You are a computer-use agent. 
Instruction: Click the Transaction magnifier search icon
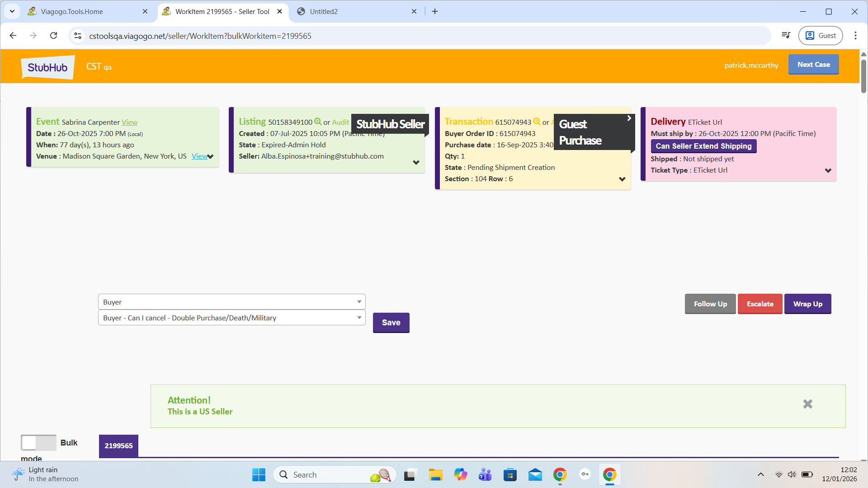(x=537, y=122)
